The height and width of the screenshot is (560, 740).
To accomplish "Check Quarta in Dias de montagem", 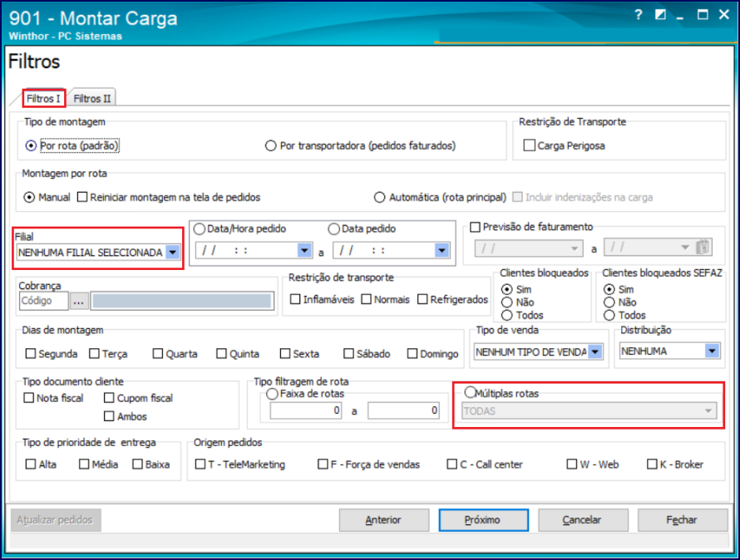I will point(158,353).
